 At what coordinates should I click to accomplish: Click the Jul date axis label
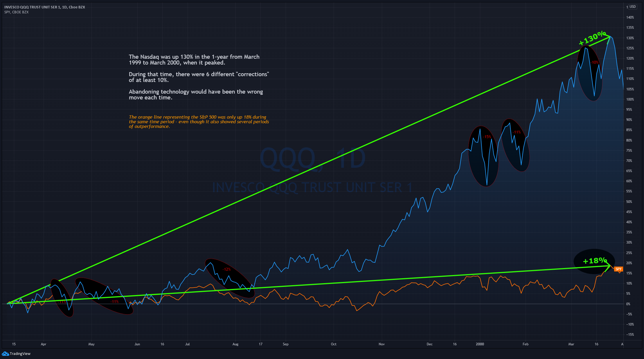point(188,344)
